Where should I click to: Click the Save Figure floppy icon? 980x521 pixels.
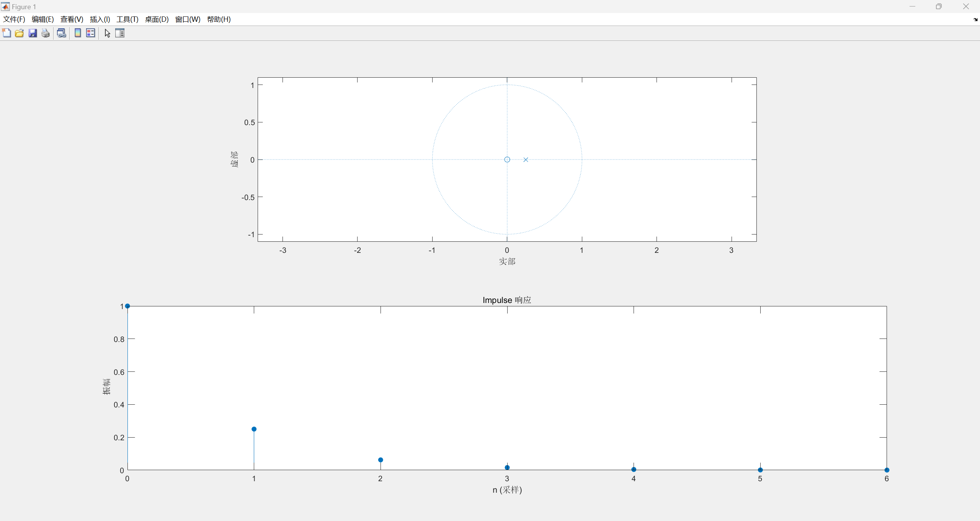pyautogui.click(x=33, y=33)
